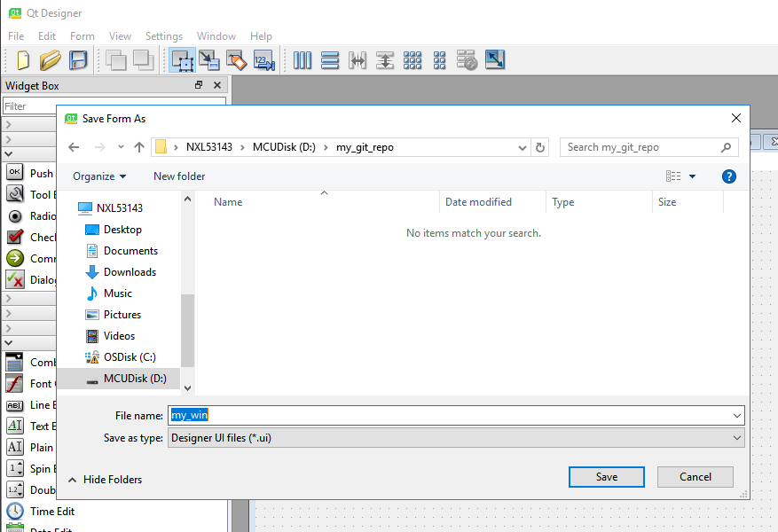Click my_git_repo in the address breadcrumb

pyautogui.click(x=365, y=147)
